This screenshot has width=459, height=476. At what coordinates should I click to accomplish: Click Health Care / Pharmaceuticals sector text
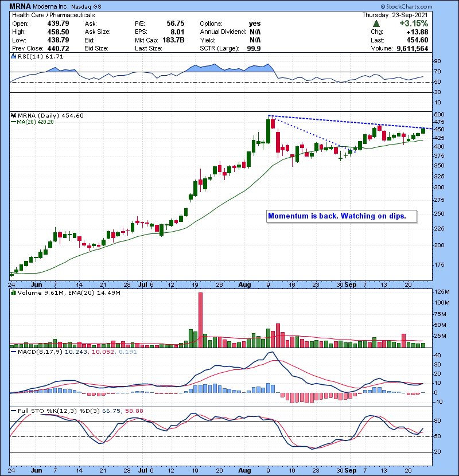[x=53, y=15]
